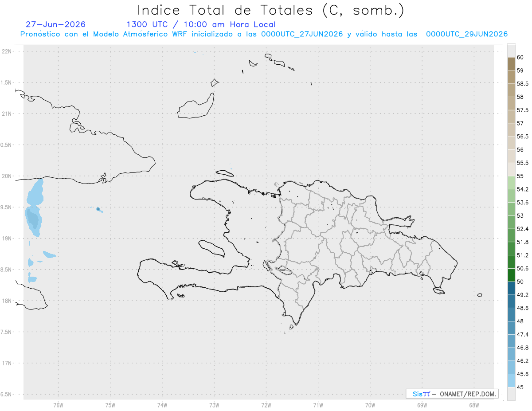
Task: Click legend value '48.6'
Action: pos(522,308)
